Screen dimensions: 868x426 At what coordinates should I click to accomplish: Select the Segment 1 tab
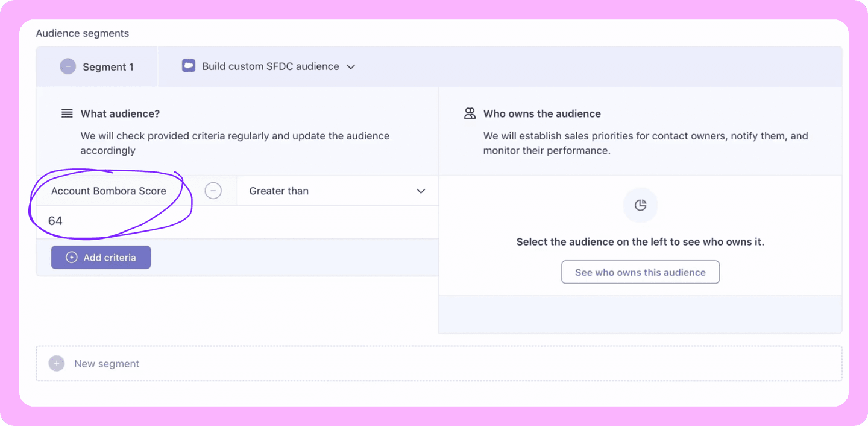108,67
